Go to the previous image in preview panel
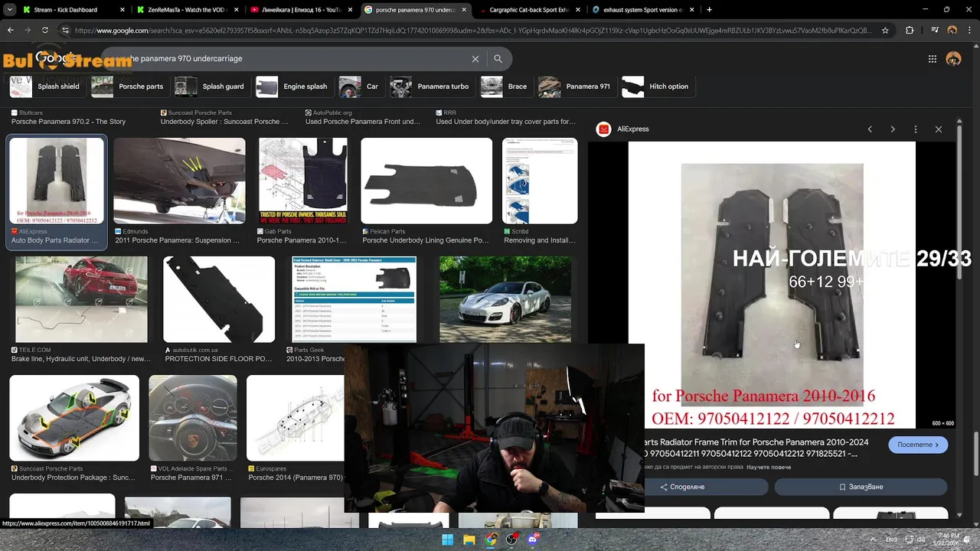980x551 pixels. click(870, 129)
